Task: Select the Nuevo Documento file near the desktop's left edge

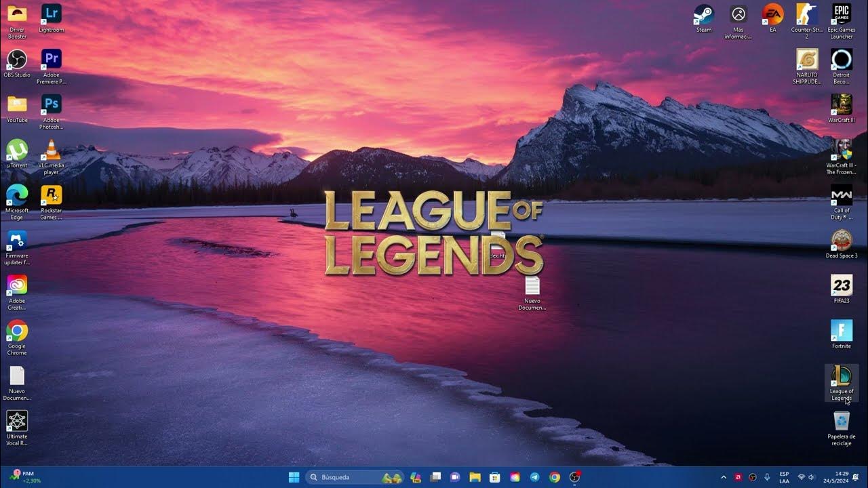Action: pyautogui.click(x=17, y=383)
